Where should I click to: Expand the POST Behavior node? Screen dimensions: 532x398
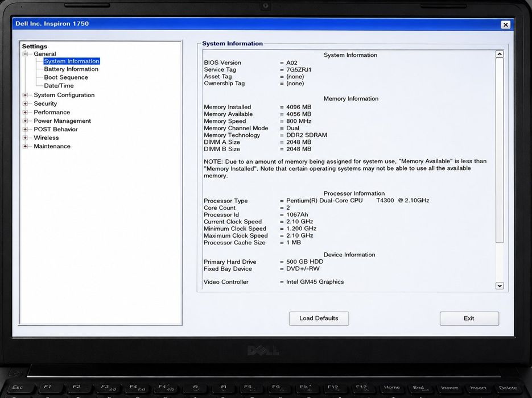coord(25,129)
